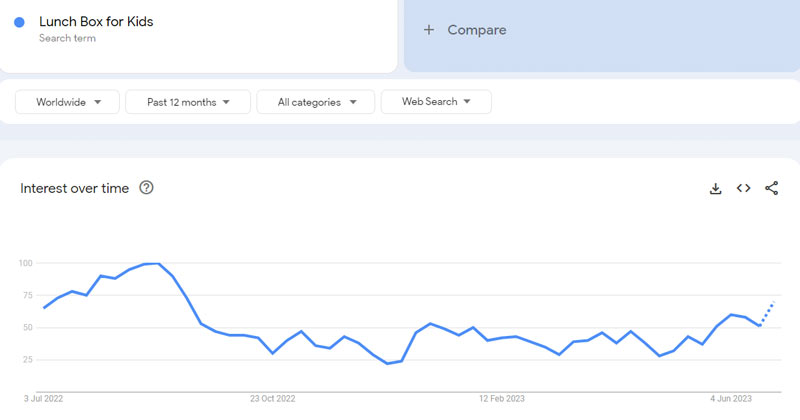Expand the Web Search type dropdown

(x=436, y=102)
